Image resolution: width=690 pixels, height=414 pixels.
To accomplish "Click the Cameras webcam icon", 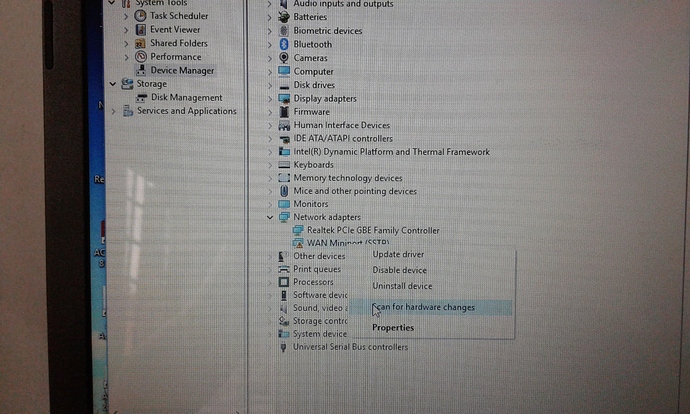I will pyautogui.click(x=284, y=58).
